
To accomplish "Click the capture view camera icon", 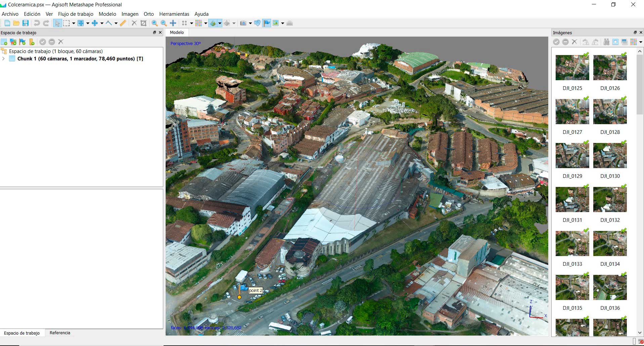I will pyautogui.click(x=243, y=23).
